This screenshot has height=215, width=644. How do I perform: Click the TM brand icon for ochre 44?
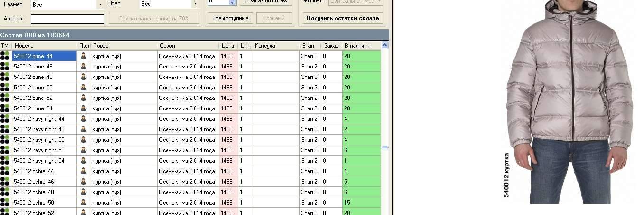click(x=5, y=171)
